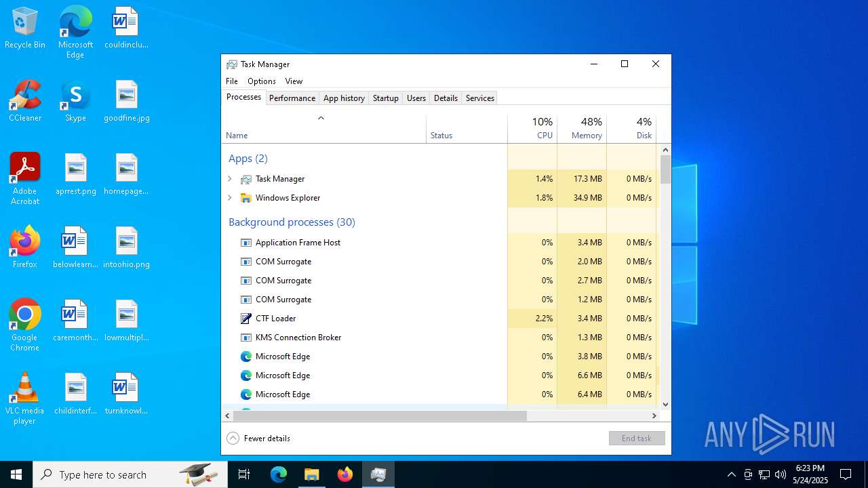Sort processes by Name column

click(x=323, y=129)
